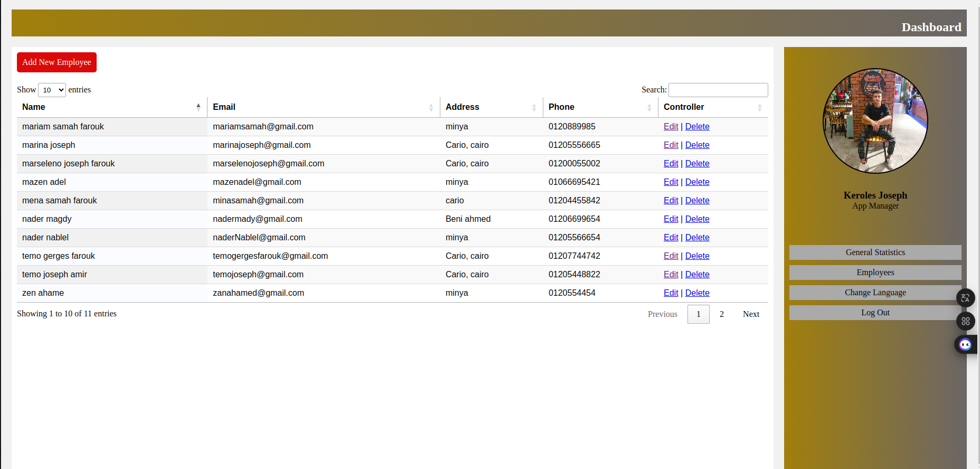Sort table by Email column arrows
The width and height of the screenshot is (980, 469).
(x=431, y=107)
